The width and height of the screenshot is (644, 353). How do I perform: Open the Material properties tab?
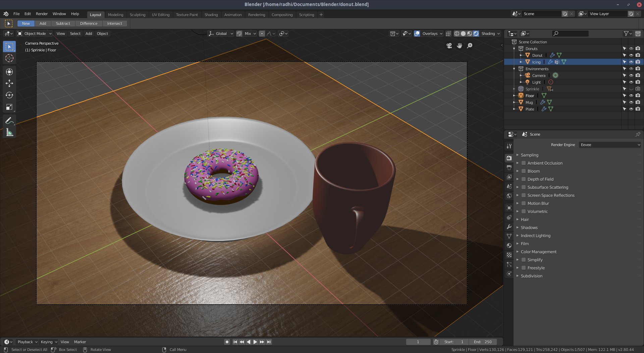[x=509, y=246]
